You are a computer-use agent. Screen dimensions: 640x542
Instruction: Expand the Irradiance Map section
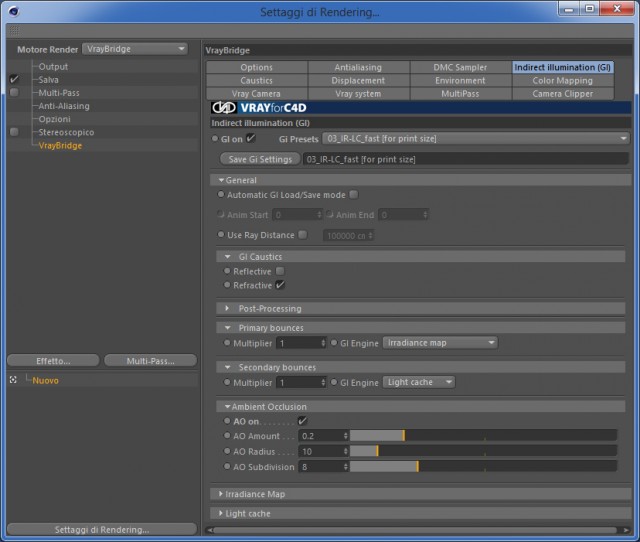coord(221,494)
